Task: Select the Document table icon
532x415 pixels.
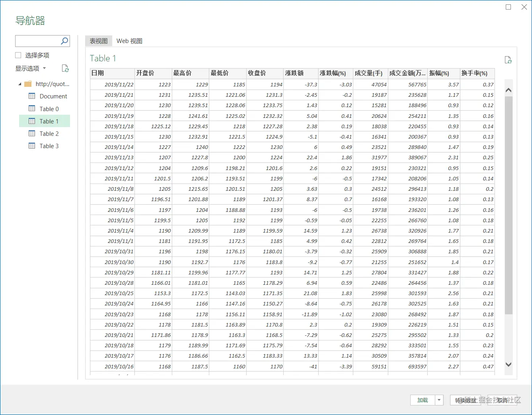Action: (32, 96)
